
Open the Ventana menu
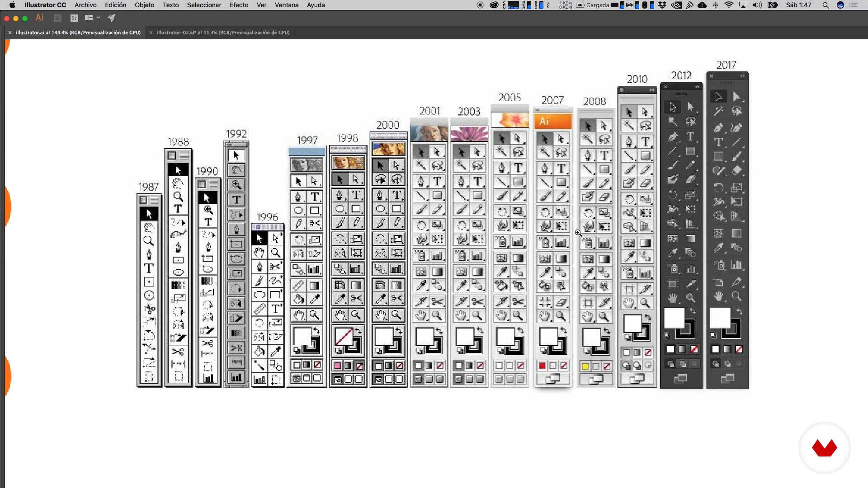(287, 5)
